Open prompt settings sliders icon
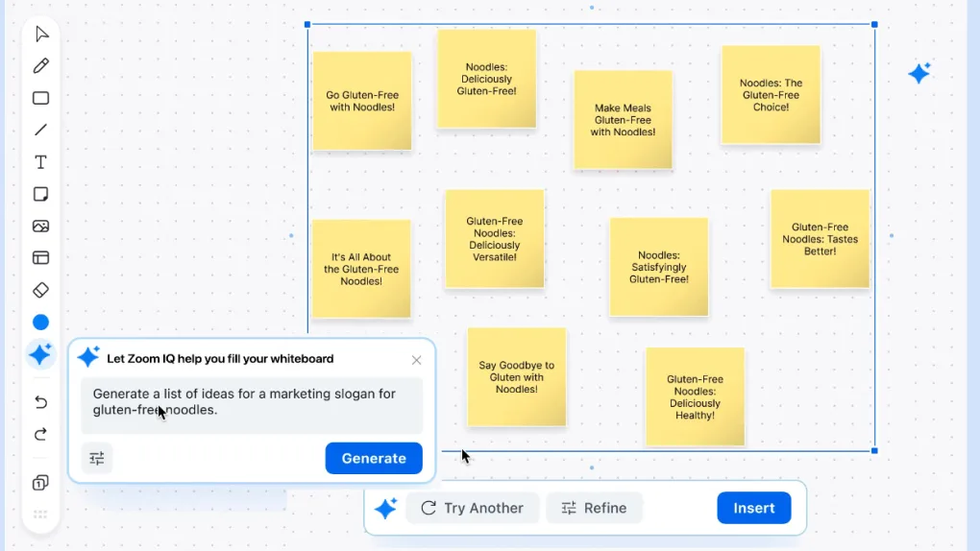 click(97, 459)
